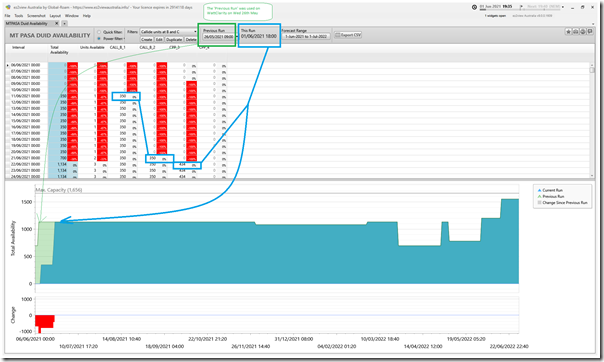Open the Layout menu
Image resolution: width=604 pixels, height=362 pixels.
tap(55, 16)
